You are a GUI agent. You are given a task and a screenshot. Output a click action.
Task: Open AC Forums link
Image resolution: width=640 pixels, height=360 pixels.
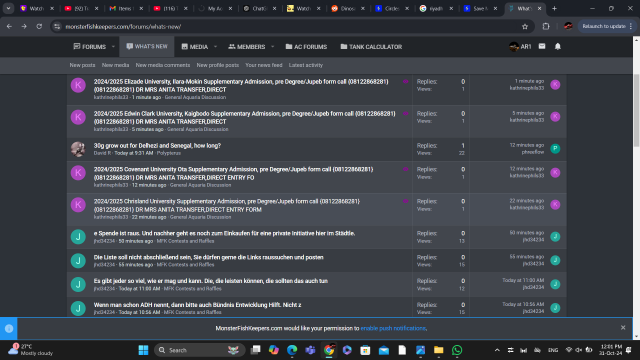(x=306, y=47)
